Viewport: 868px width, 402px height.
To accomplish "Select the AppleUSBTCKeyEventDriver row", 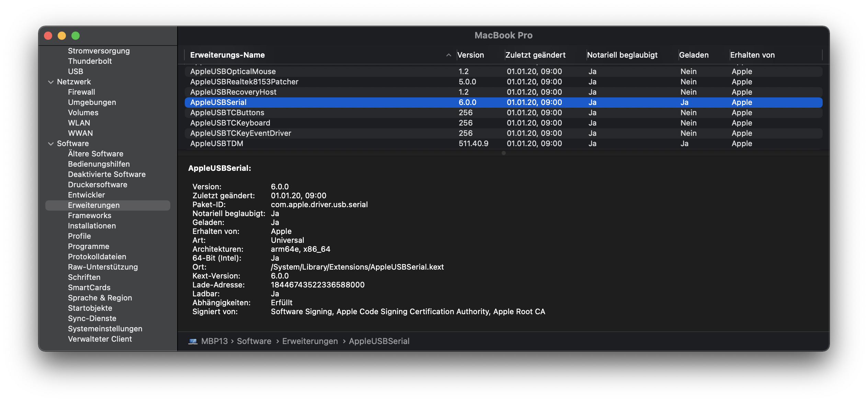I will (x=503, y=133).
